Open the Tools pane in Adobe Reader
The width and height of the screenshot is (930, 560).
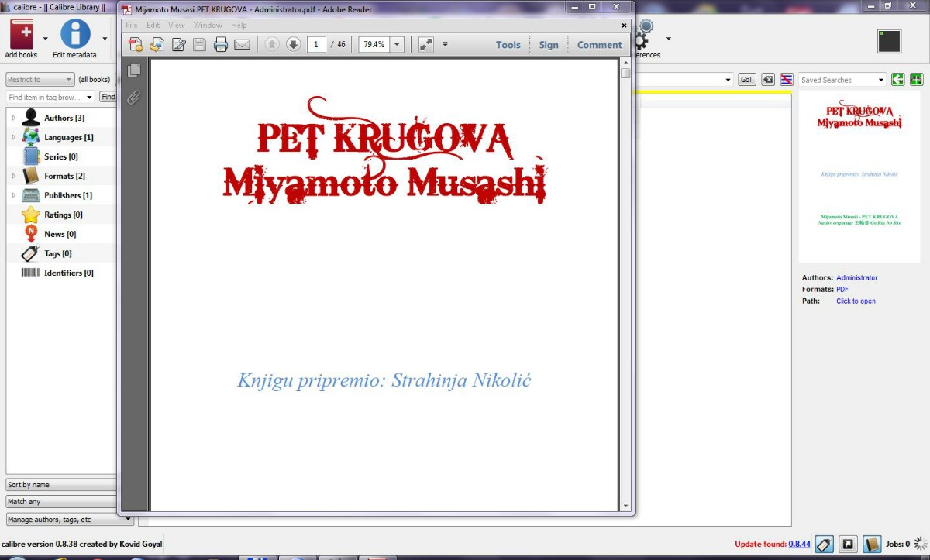click(508, 45)
